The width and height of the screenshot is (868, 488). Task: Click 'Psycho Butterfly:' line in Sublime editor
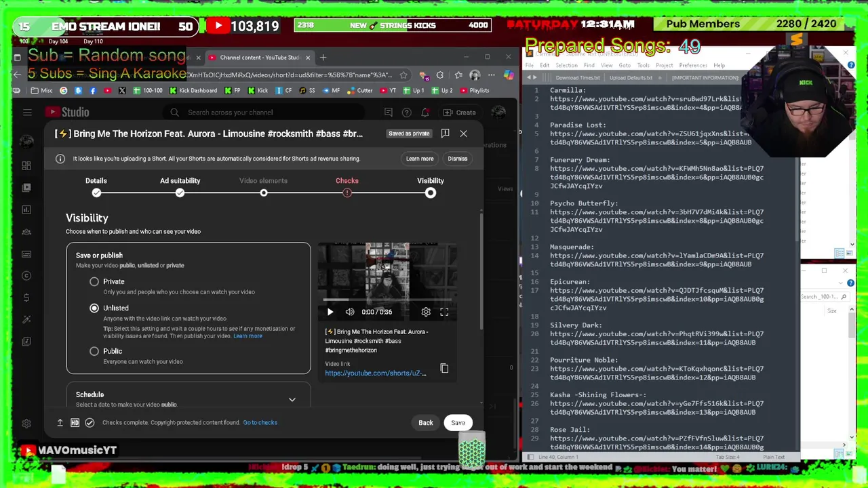click(x=584, y=203)
